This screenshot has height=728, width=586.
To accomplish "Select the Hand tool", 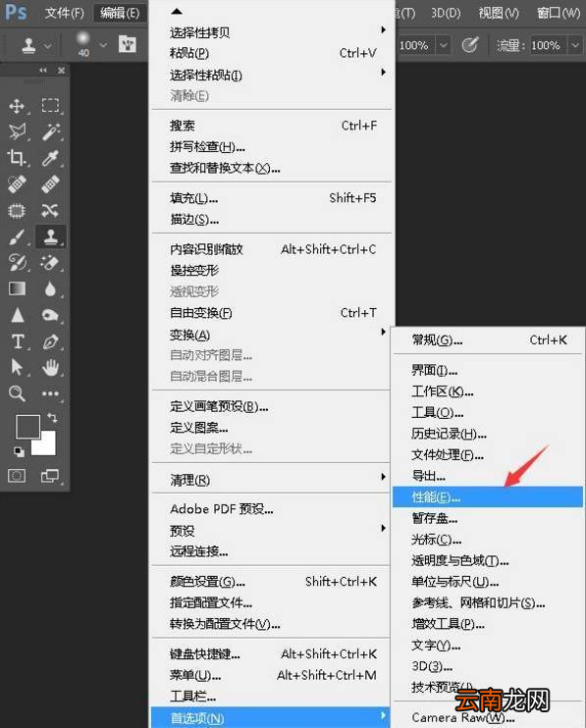I will (x=50, y=367).
